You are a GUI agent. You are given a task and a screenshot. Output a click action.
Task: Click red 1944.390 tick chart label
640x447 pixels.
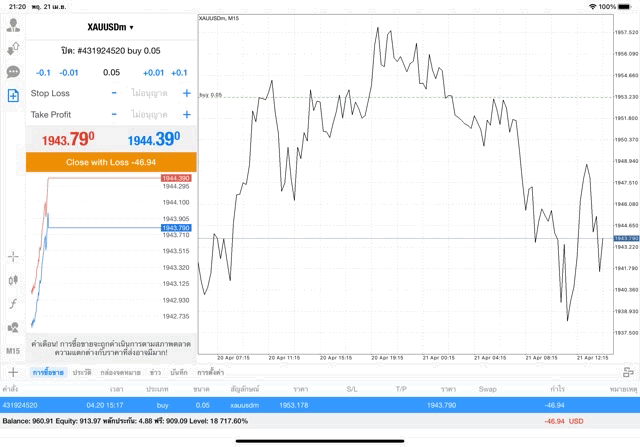[x=176, y=178]
